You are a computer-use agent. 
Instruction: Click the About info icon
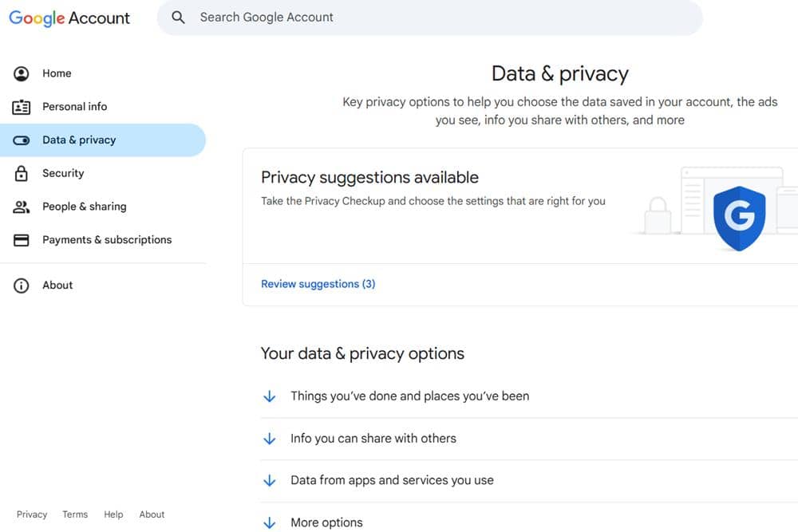click(21, 285)
